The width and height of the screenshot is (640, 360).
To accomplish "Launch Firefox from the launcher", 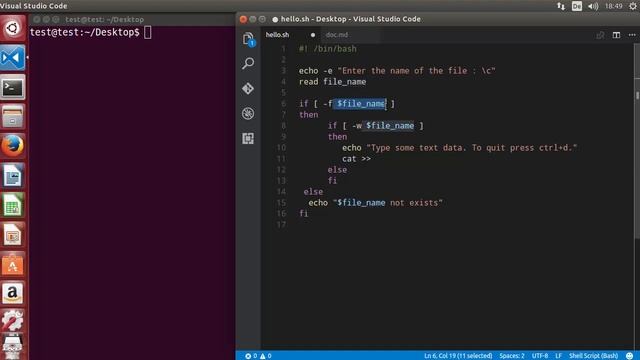I will point(12,146).
